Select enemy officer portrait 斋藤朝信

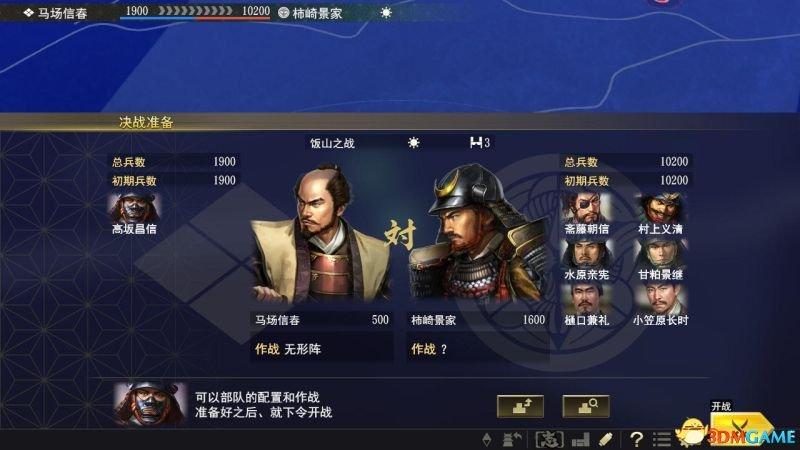(586, 213)
